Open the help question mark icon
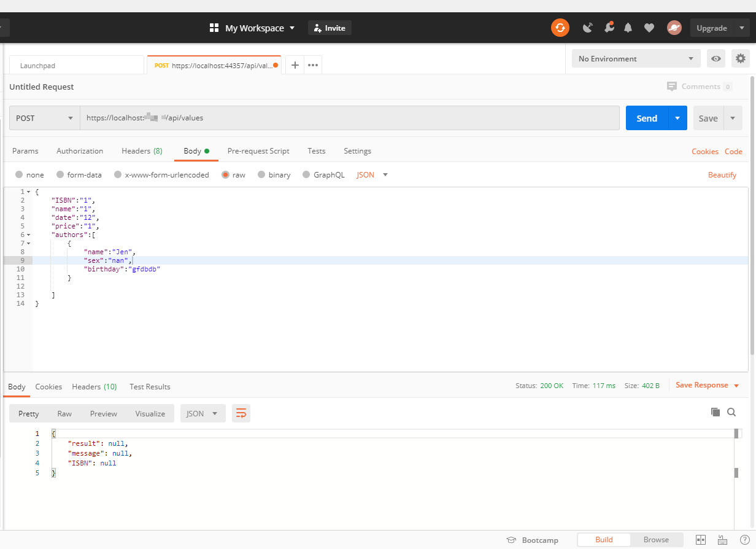 point(744,540)
